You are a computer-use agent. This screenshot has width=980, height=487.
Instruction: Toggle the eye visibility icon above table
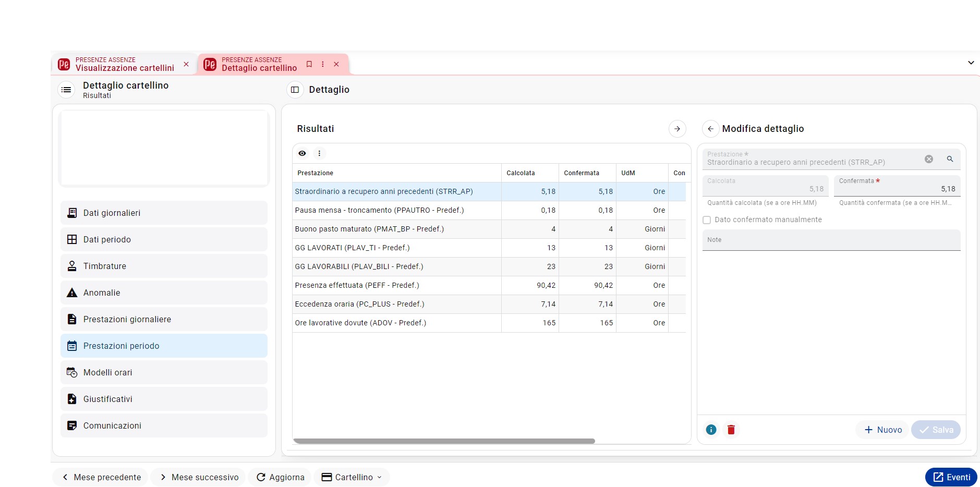coord(302,153)
